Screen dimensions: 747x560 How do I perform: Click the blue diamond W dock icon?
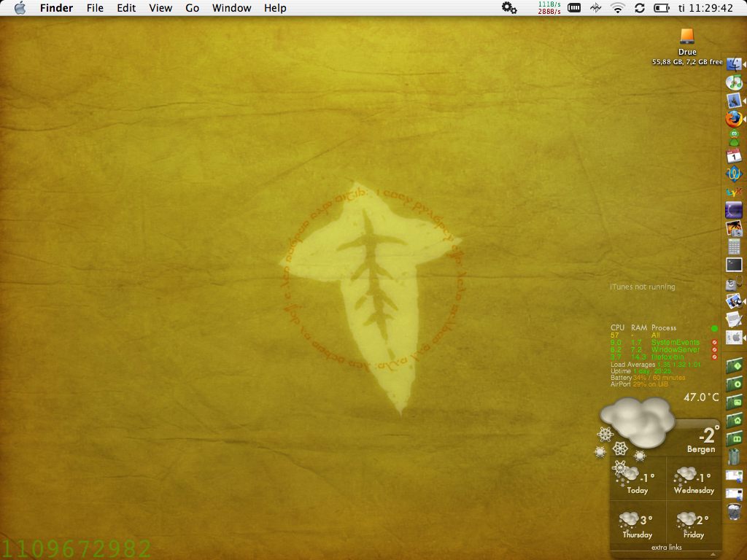[x=734, y=174]
